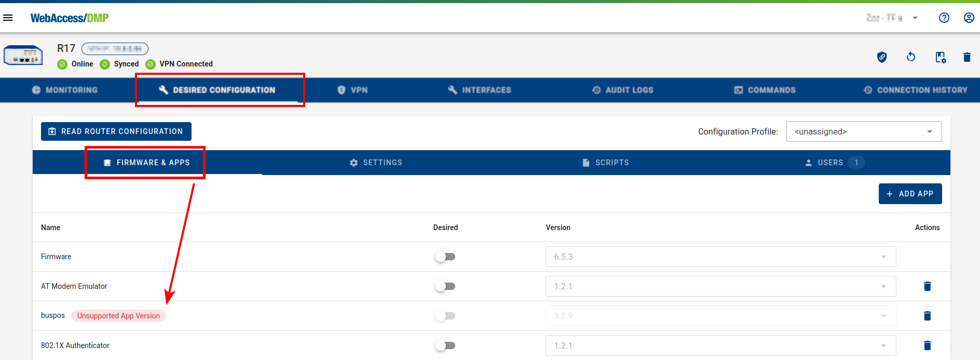Open the Configuration Profile dropdown
This screenshot has height=360, width=980.
(x=864, y=131)
